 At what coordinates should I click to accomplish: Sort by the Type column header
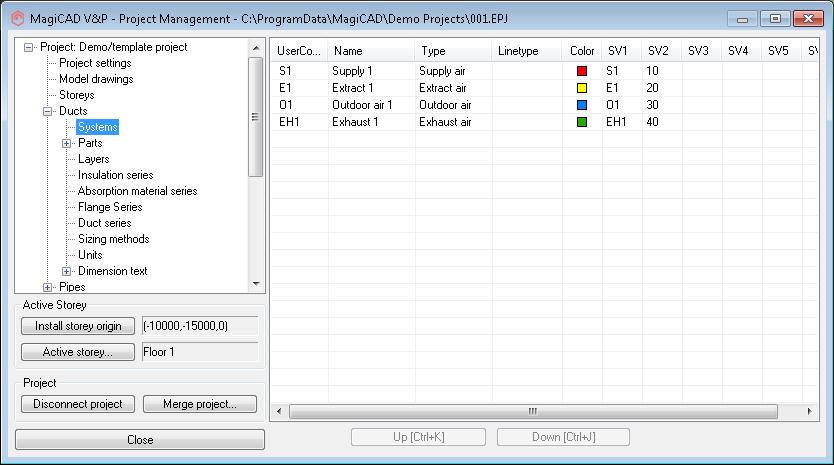(x=453, y=51)
